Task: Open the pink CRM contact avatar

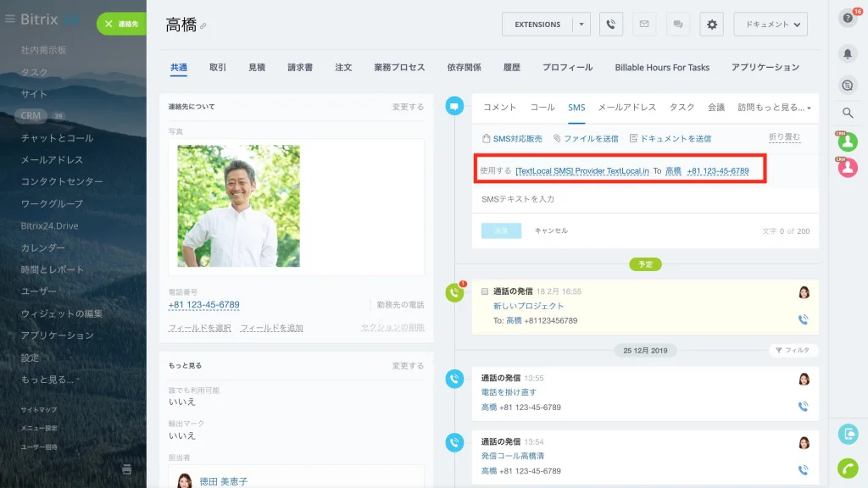Action: (848, 168)
